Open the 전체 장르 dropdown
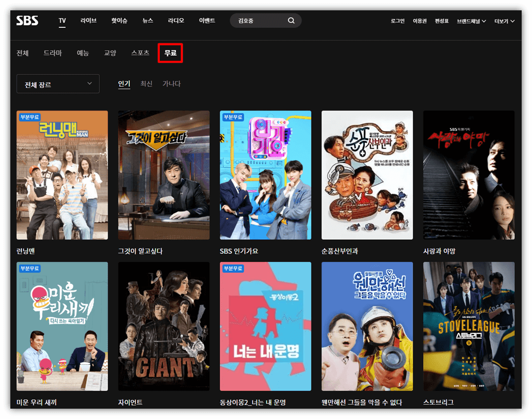This screenshot has height=419, width=532. coord(58,84)
